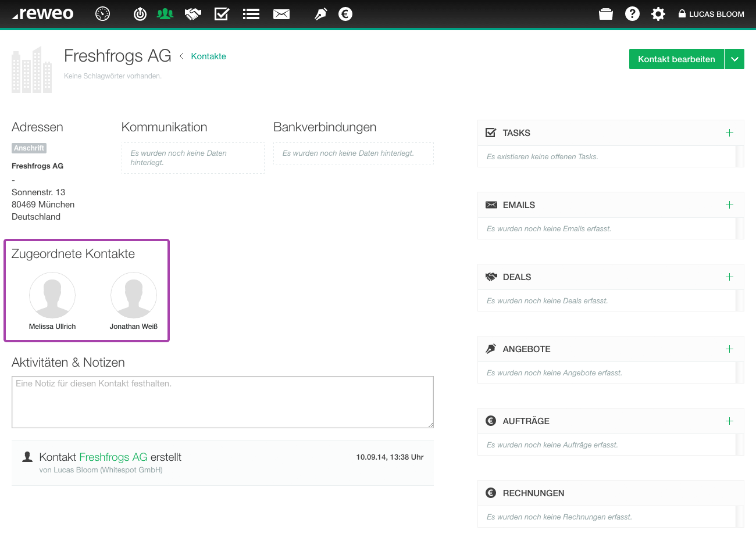
Task: Click the 'Sonnenstr. 13' address line
Action: pyautogui.click(x=38, y=192)
